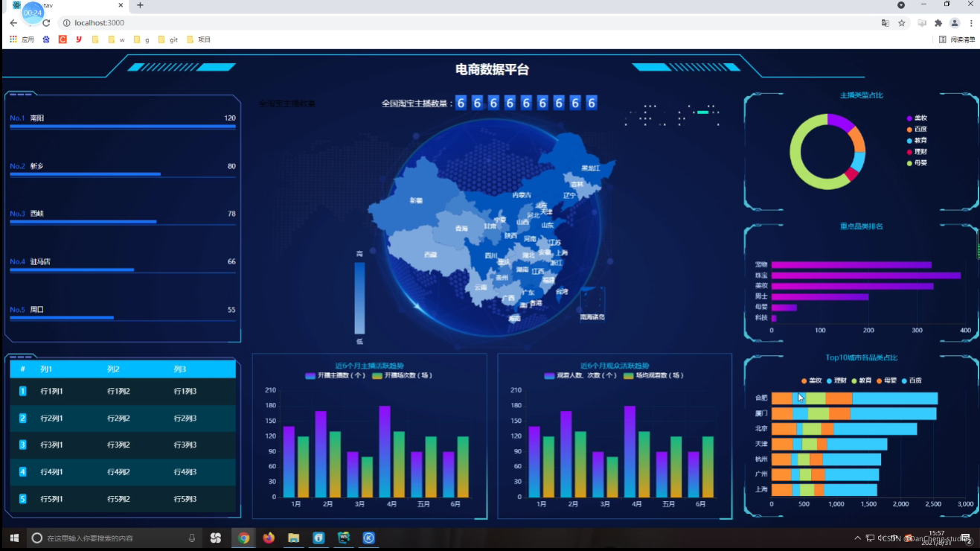Click the browser back arrow
The width and height of the screenshot is (980, 551).
click(x=13, y=23)
